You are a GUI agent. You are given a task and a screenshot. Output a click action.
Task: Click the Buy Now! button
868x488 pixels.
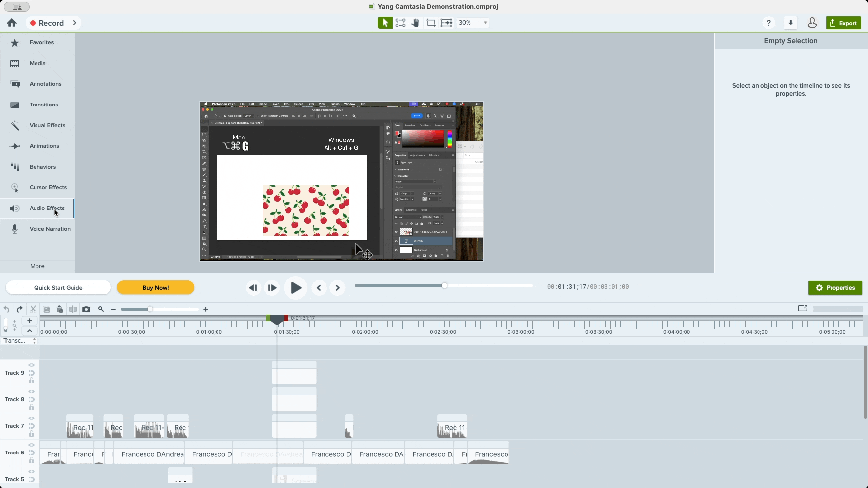pos(155,288)
